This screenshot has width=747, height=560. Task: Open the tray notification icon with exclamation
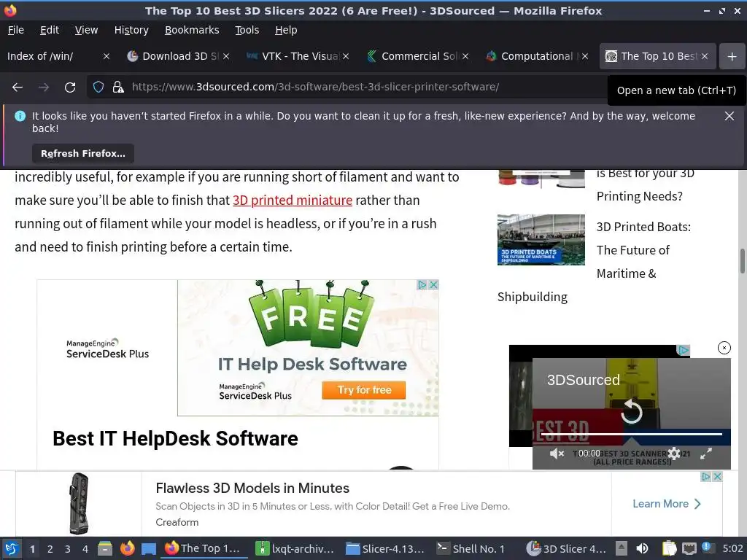(x=706, y=548)
